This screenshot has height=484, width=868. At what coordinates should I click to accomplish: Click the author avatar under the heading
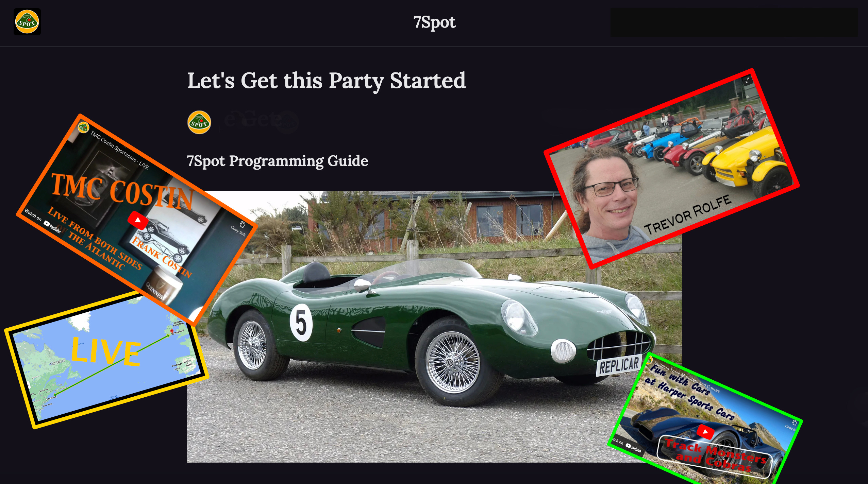199,122
